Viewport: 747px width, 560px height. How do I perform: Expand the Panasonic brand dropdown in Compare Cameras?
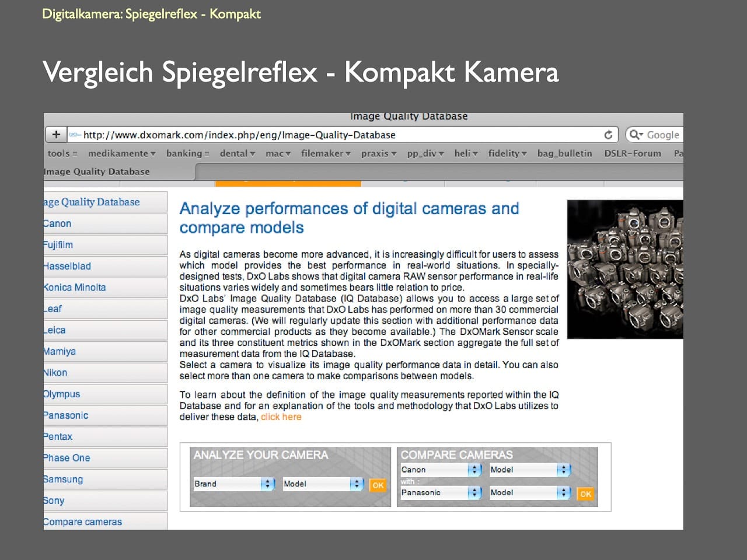point(441,493)
